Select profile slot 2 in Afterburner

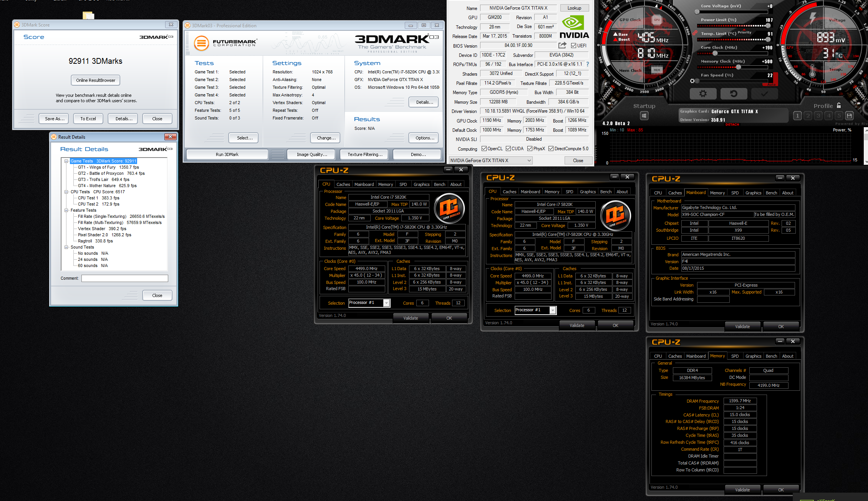point(808,115)
